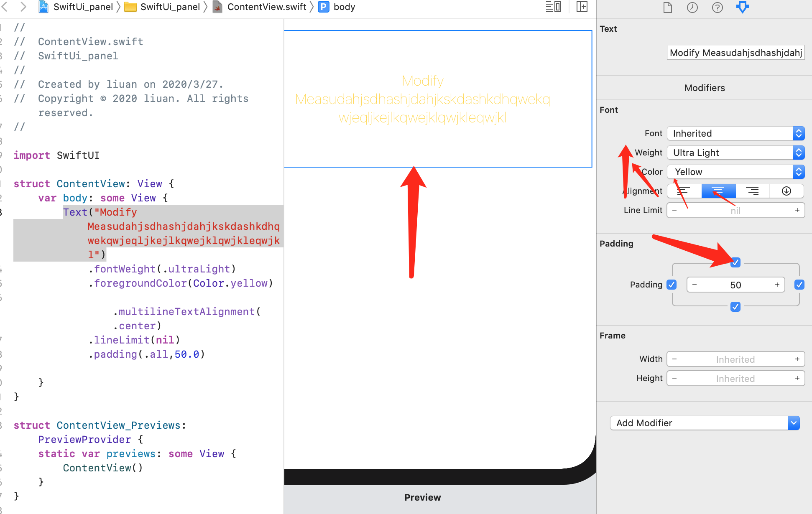This screenshot has width=812, height=514.
Task: Open ContentView.swift from the breadcrumb
Action: click(x=266, y=7)
